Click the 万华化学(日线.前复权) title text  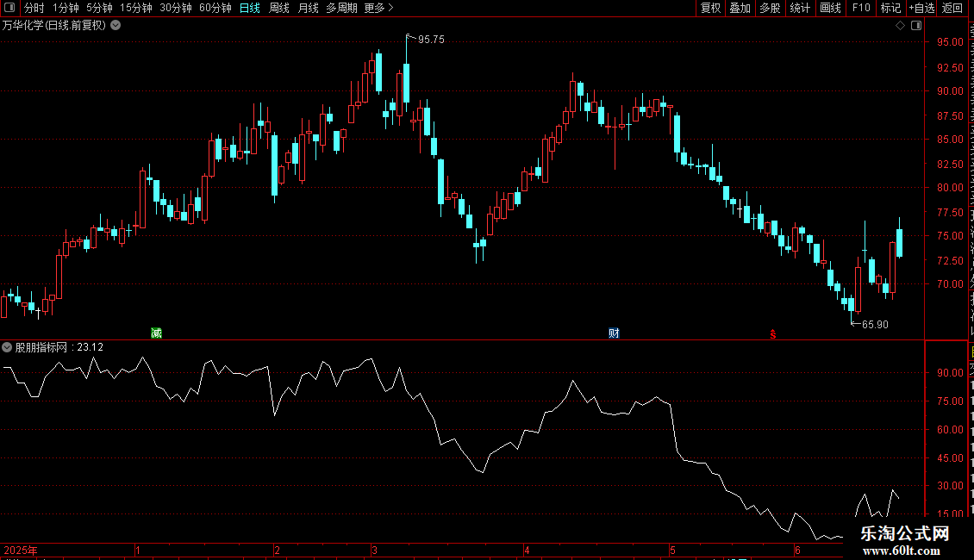tap(54, 26)
